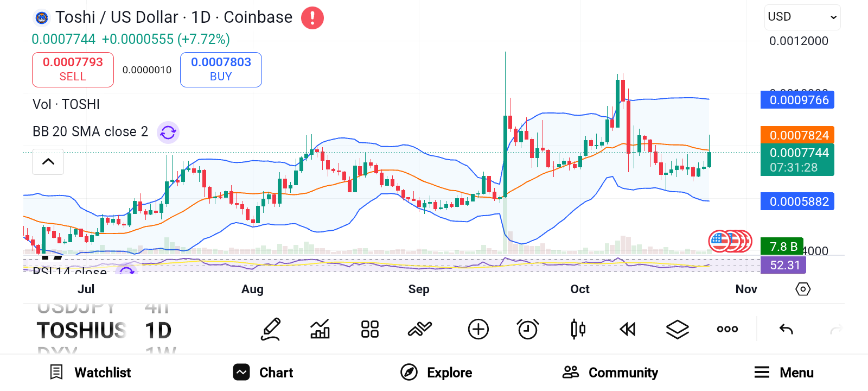868x391 pixels.
Task: Undo the last chart action
Action: point(786,329)
